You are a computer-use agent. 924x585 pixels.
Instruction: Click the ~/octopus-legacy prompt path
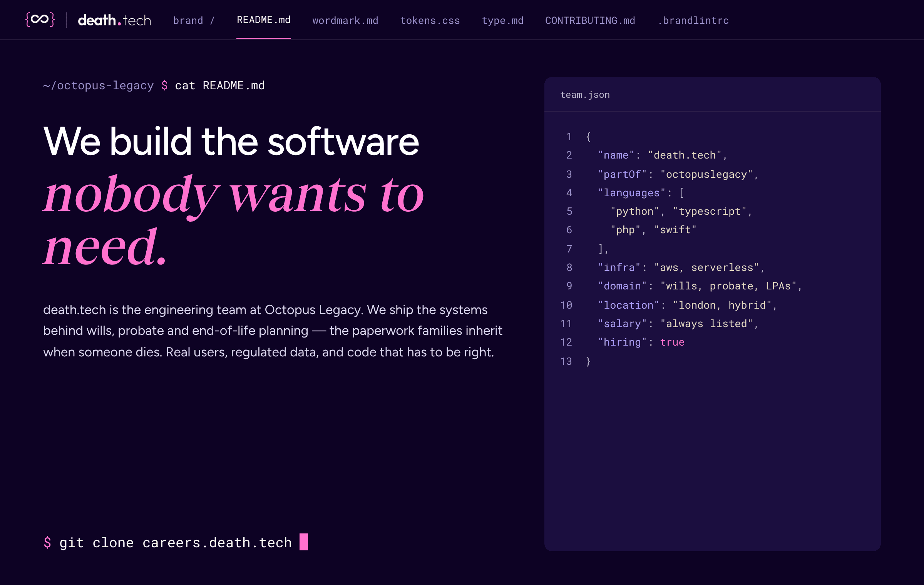pyautogui.click(x=98, y=85)
